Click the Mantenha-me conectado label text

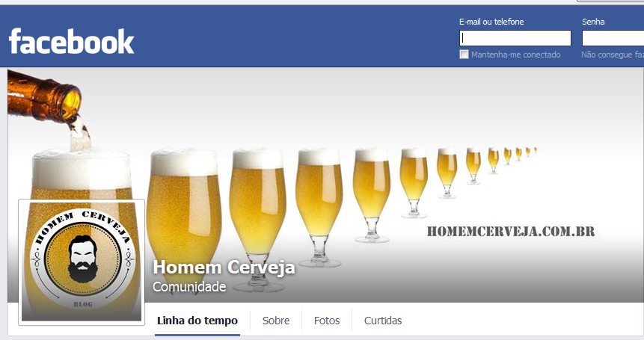point(515,55)
